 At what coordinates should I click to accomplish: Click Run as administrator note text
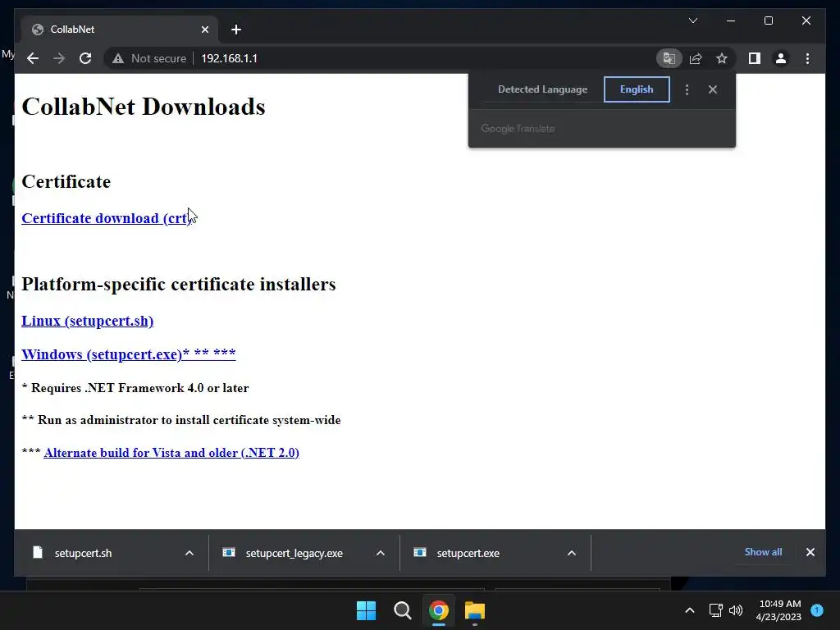point(181,420)
